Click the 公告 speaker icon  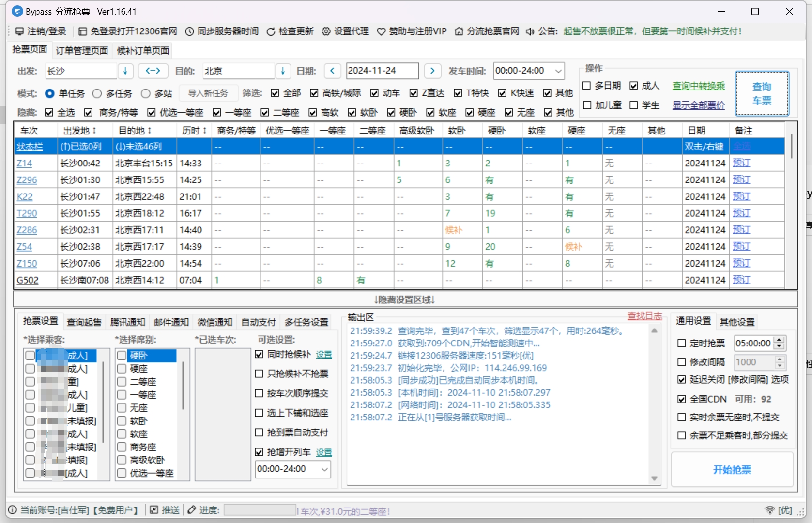530,31
